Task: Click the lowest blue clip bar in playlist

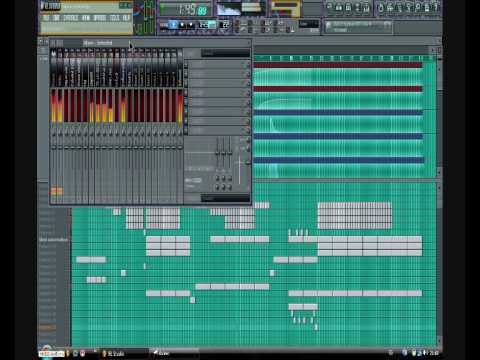Action: tap(338, 160)
